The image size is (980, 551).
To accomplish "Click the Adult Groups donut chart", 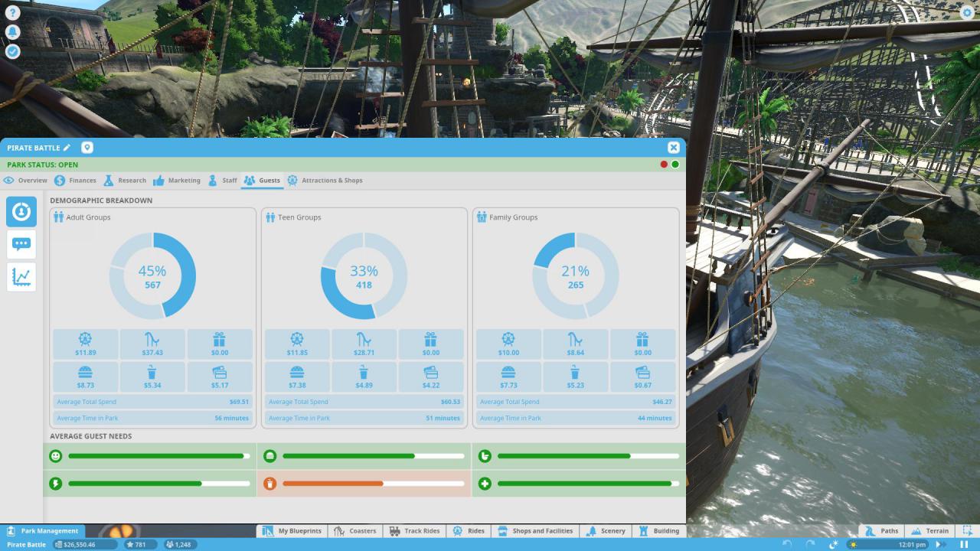I will tap(152, 276).
